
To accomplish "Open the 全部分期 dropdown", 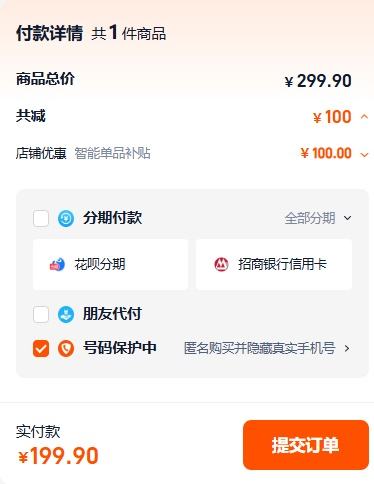I will [318, 218].
